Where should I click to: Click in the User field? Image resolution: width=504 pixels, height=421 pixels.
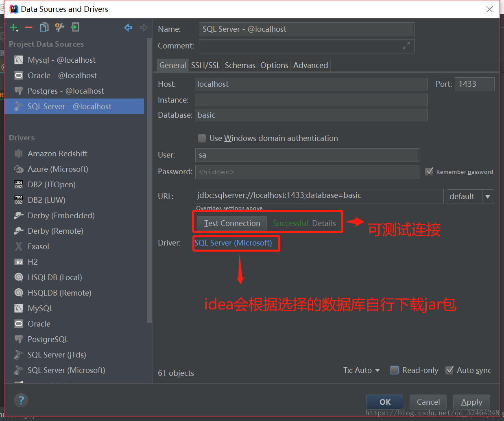(x=307, y=155)
